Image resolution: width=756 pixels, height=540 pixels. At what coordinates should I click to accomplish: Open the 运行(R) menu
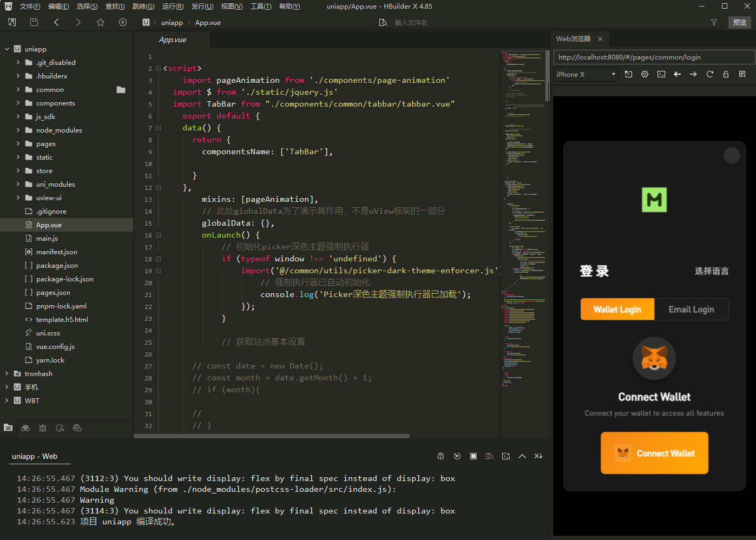(173, 6)
